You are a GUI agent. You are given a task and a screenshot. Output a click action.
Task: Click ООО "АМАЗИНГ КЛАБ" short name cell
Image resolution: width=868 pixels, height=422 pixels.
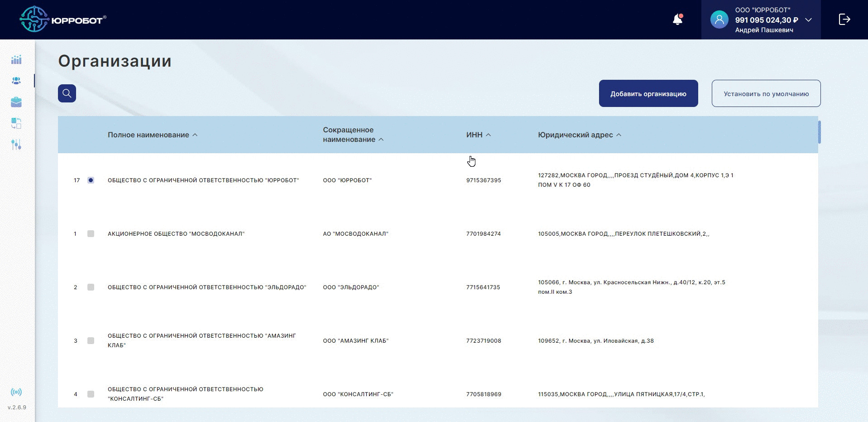355,341
